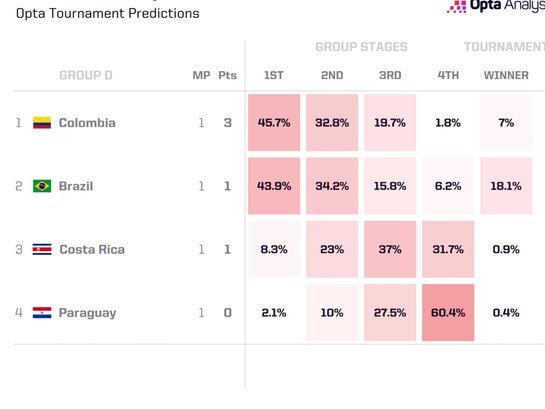
Task: Open the Colombia team name
Action: click(x=87, y=123)
